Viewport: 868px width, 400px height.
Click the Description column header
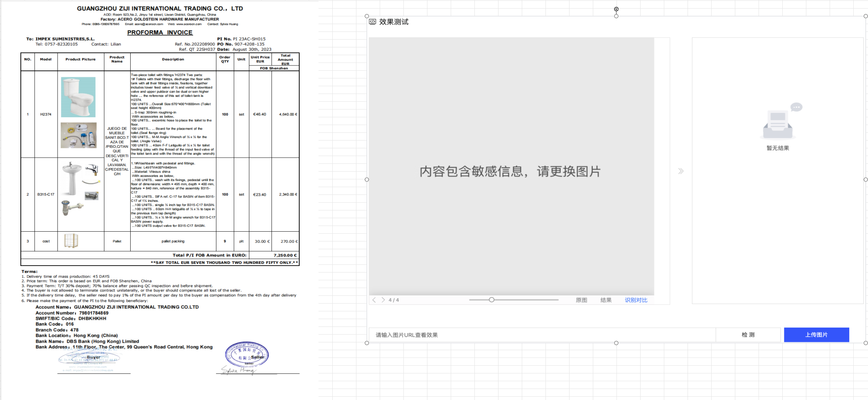(173, 59)
